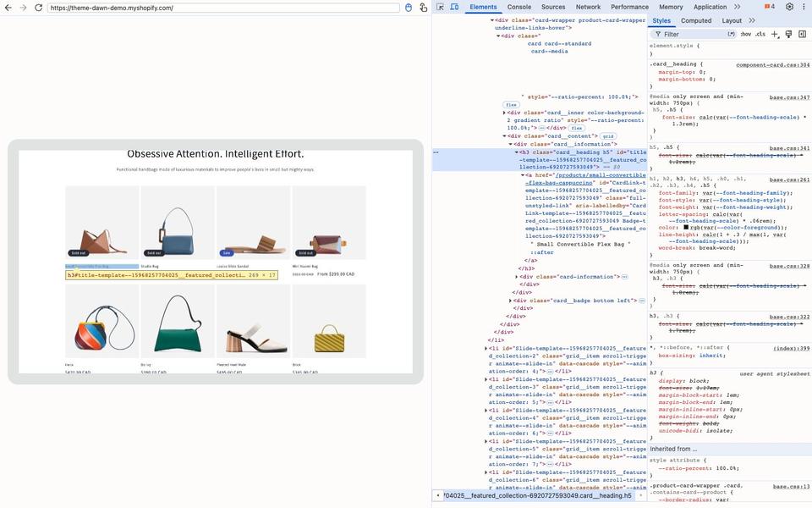
Task: Click the grid badge beside card__content
Action: pyautogui.click(x=608, y=136)
